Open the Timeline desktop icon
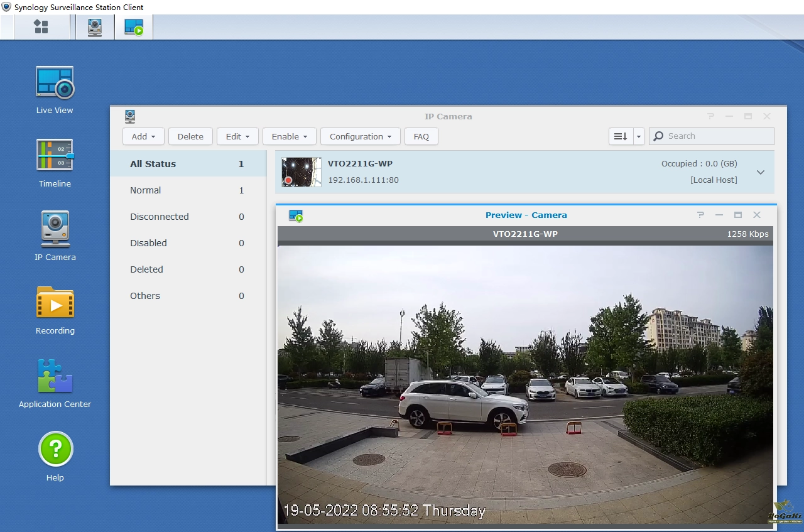Viewport: 804px width, 532px height. (55, 156)
